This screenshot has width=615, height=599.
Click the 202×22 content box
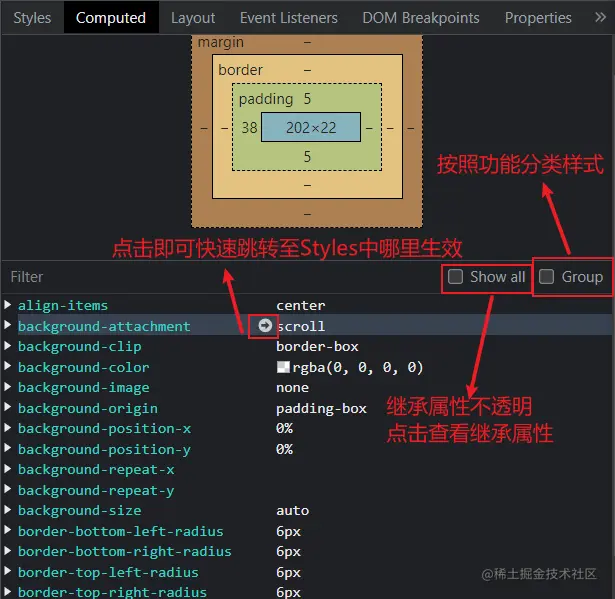pos(311,127)
